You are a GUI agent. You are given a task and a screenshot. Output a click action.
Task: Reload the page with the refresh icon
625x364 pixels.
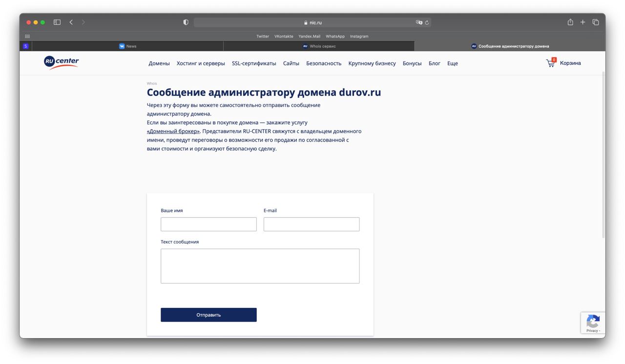click(427, 22)
